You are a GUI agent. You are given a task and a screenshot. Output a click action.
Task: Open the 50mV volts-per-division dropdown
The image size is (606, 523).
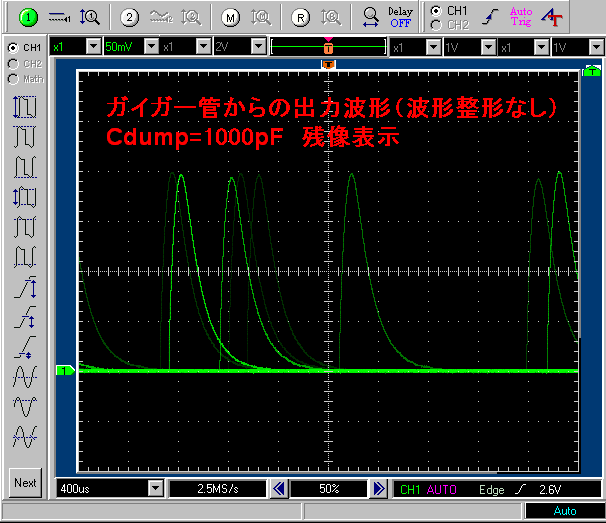pyautogui.click(x=152, y=46)
